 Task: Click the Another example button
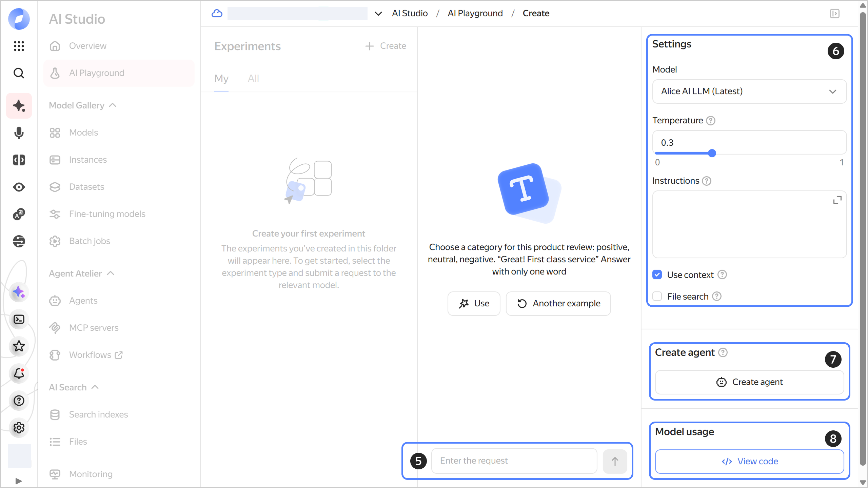558,304
